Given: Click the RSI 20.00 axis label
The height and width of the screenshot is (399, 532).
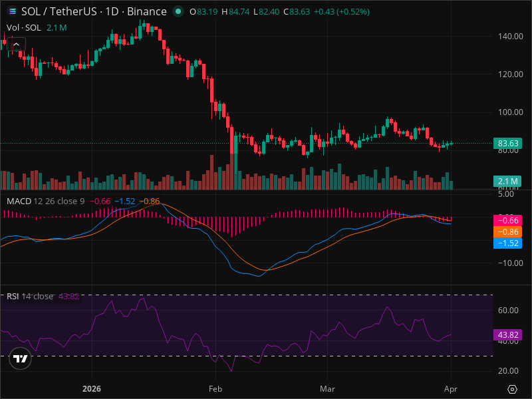Looking at the screenshot, I should click(x=508, y=371).
